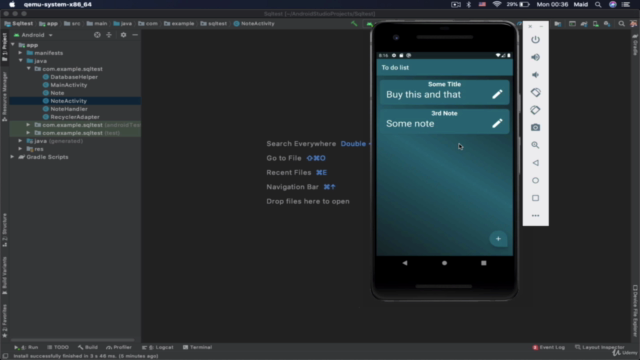Image resolution: width=640 pixels, height=360 pixels.
Task: Raise the emulator volume
Action: point(535,58)
